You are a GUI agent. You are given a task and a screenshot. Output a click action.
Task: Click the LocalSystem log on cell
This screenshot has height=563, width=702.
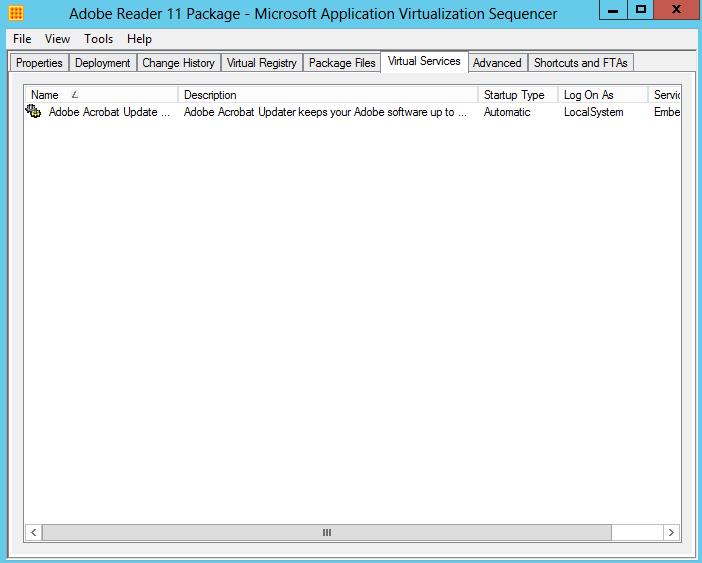[x=594, y=112]
